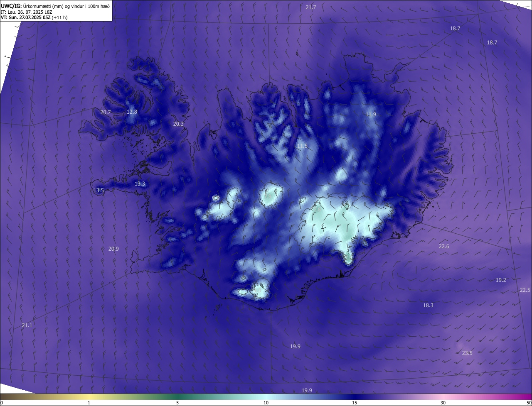Click the 22.5 value label
Image resolution: width=532 pixels, height=406 pixels.
pos(525,290)
